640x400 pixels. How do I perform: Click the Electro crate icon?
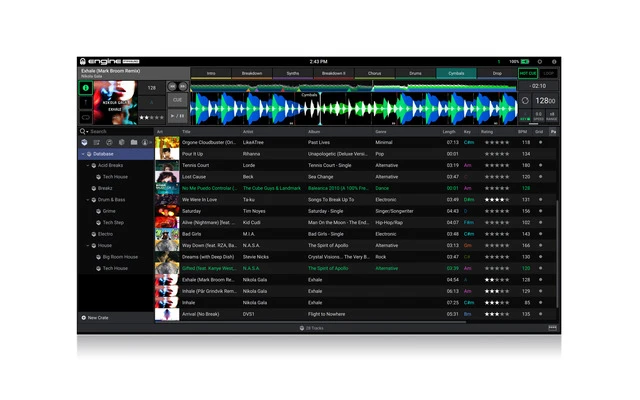pyautogui.click(x=94, y=234)
